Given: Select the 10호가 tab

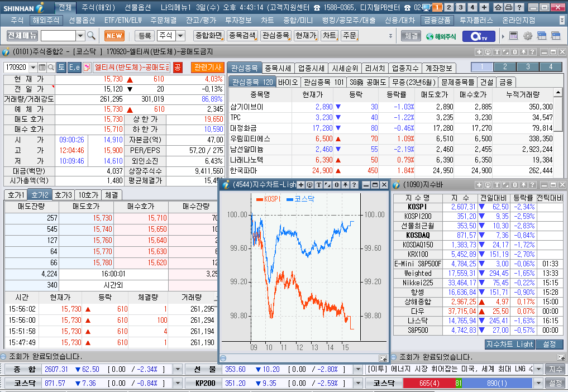Looking at the screenshot, I should pos(88,195).
